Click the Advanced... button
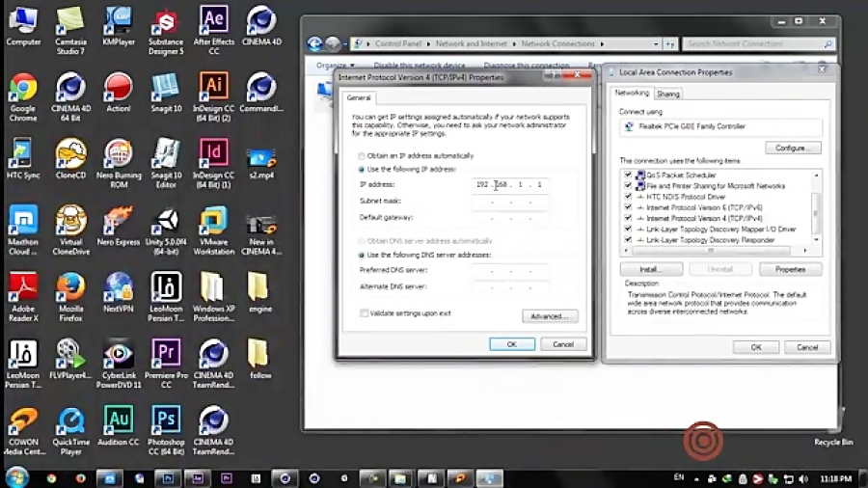 point(550,316)
